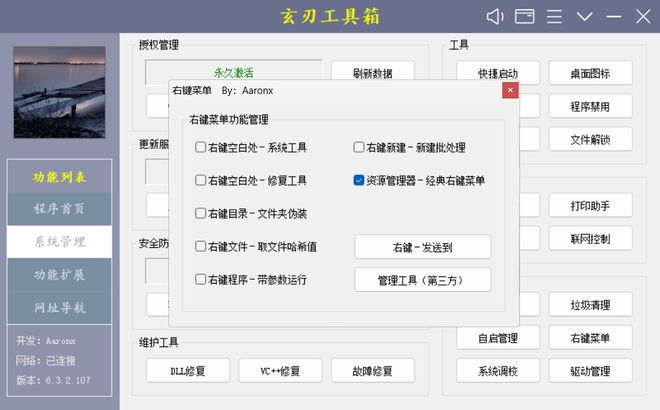Click the 网络: 已连接 status text

pyautogui.click(x=45, y=360)
